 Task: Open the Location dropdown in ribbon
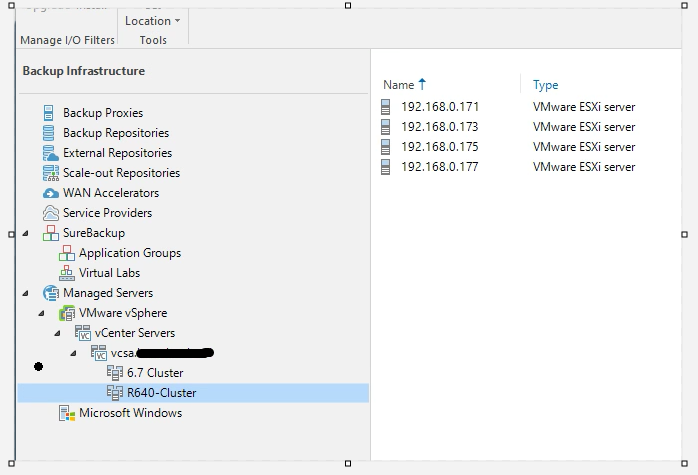[153, 20]
